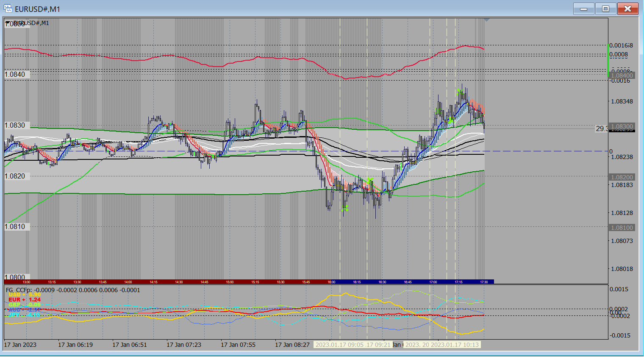644x357 pixels.
Task: Click the 1.08200 price level label
Action: pyautogui.click(x=622, y=177)
